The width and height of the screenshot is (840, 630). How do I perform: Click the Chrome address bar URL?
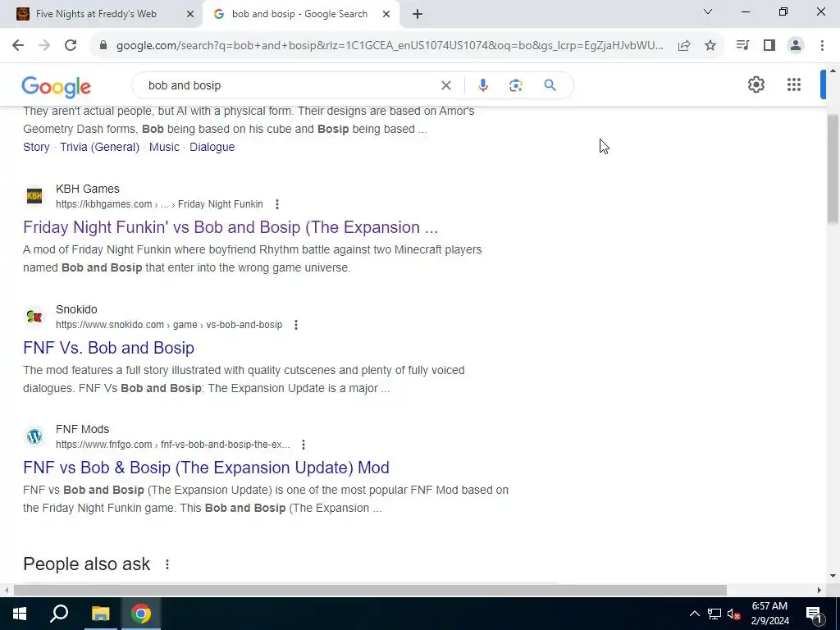tap(390, 46)
